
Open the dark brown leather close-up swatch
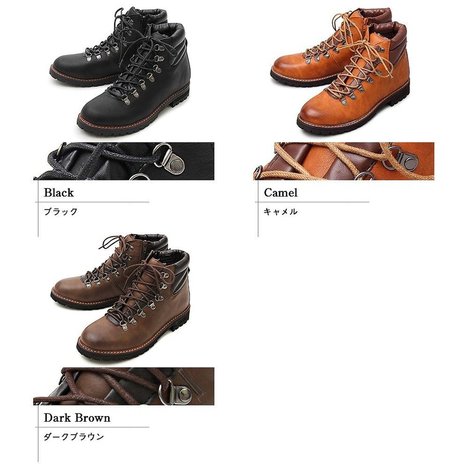(124, 386)
